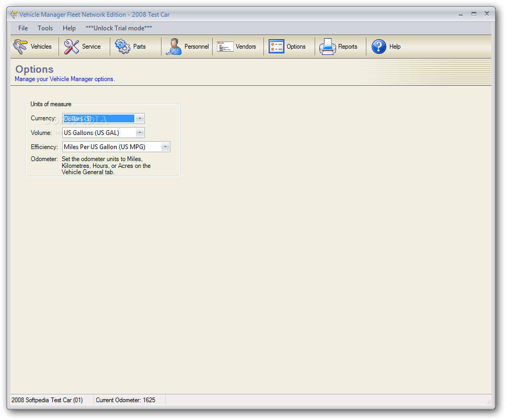Click the Vendors toolbar label
The width and height of the screenshot is (506, 420).
pyautogui.click(x=246, y=47)
